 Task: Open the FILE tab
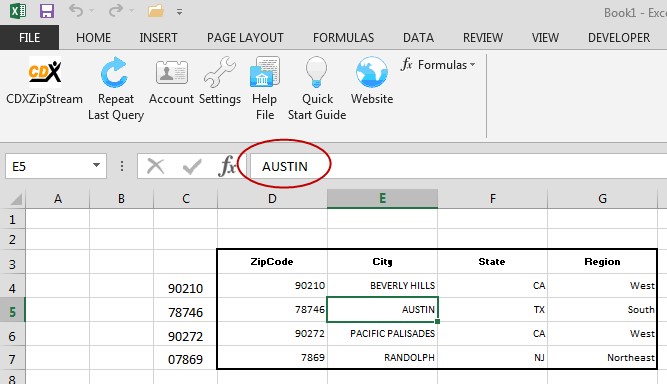pyautogui.click(x=29, y=37)
